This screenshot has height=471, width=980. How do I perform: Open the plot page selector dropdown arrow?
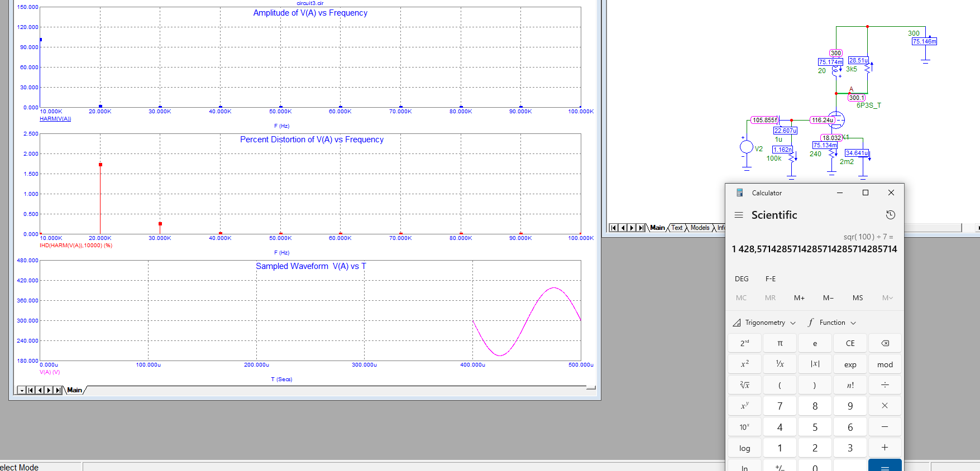pos(22,390)
